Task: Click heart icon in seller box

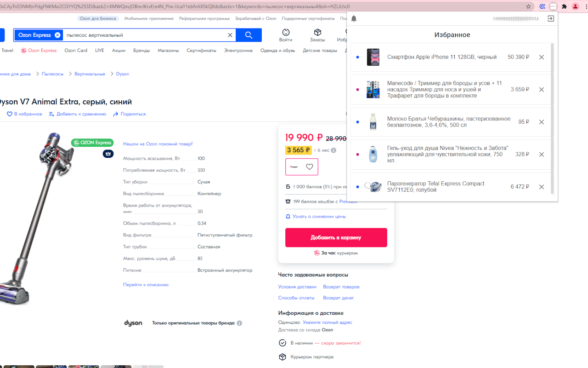Action: coord(310,167)
